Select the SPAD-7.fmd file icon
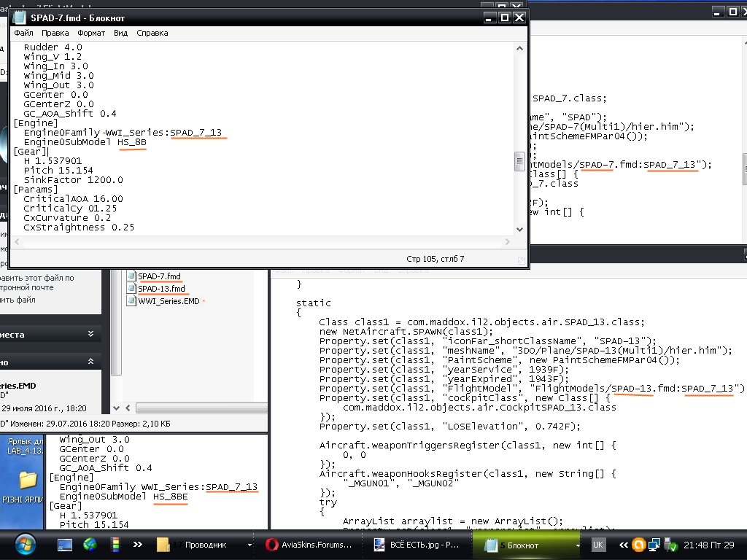Image resolution: width=747 pixels, height=560 pixels. (x=132, y=276)
